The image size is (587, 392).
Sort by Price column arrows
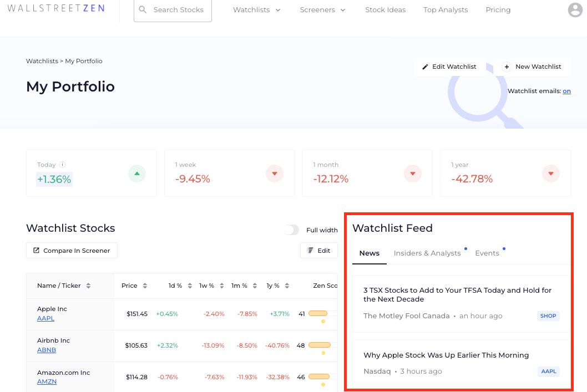coord(145,286)
